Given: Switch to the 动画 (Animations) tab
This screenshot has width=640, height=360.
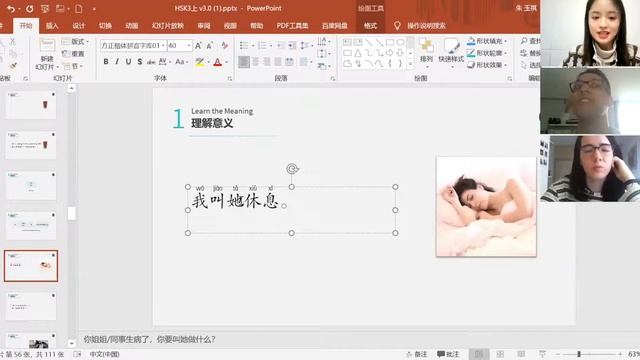Looking at the screenshot, I should tap(131, 25).
